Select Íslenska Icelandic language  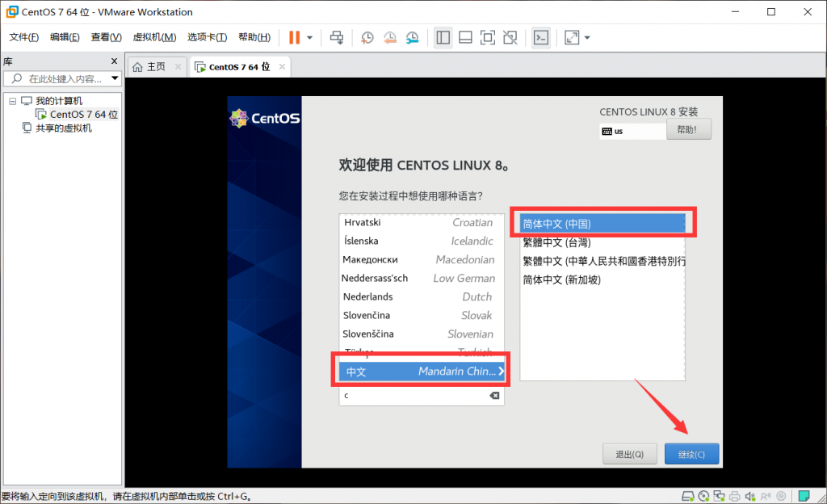tap(421, 241)
